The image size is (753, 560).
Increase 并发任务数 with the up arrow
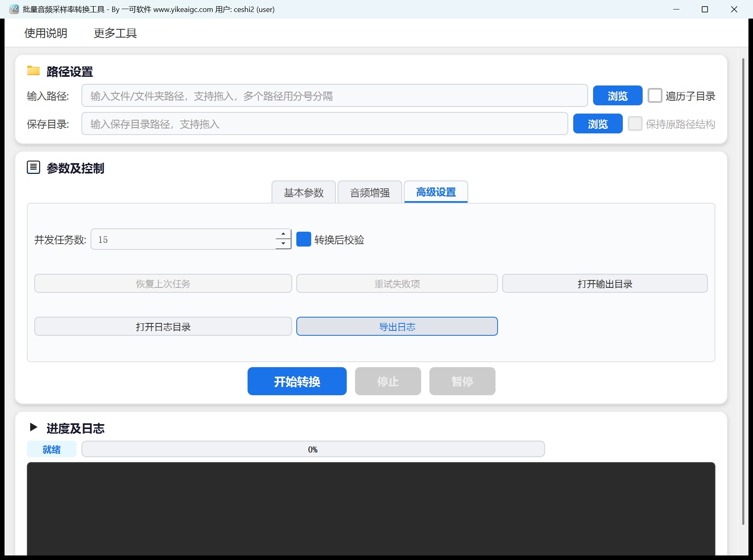283,234
